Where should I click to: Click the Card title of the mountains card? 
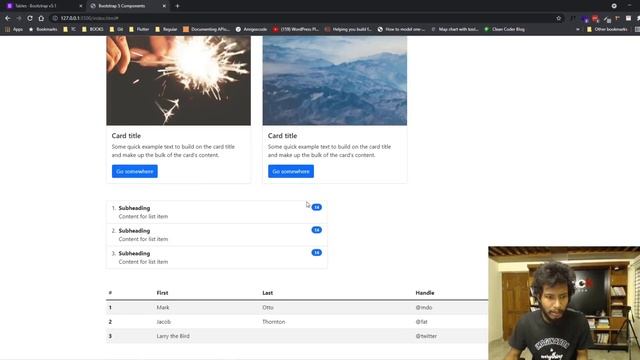coord(282,136)
